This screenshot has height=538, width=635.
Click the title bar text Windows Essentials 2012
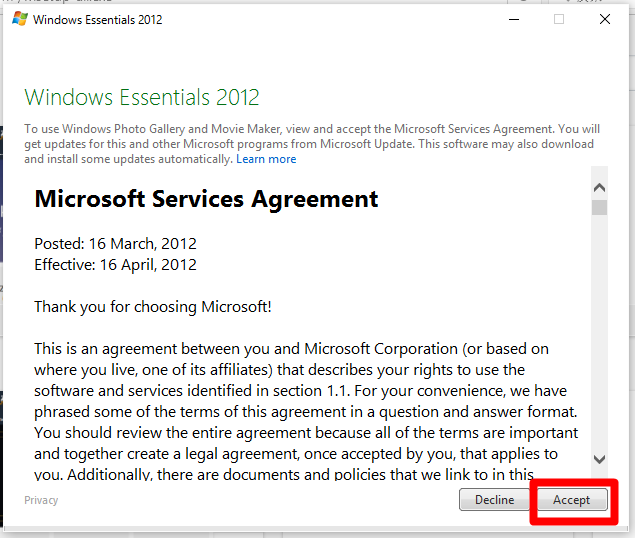pos(98,19)
